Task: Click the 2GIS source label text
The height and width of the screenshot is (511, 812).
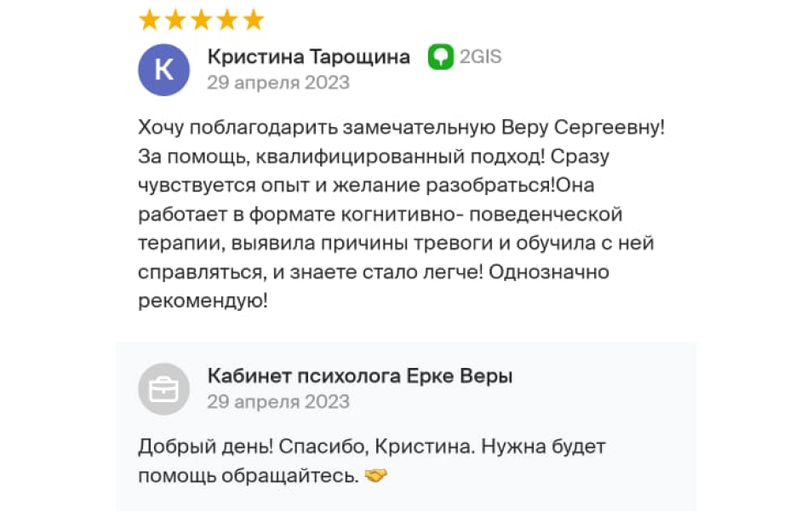Action: coord(481,56)
